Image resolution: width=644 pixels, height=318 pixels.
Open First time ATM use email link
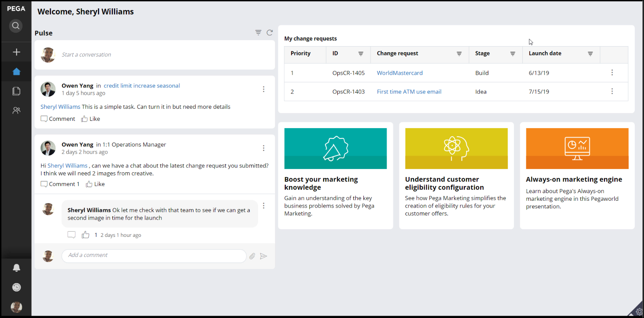(409, 92)
